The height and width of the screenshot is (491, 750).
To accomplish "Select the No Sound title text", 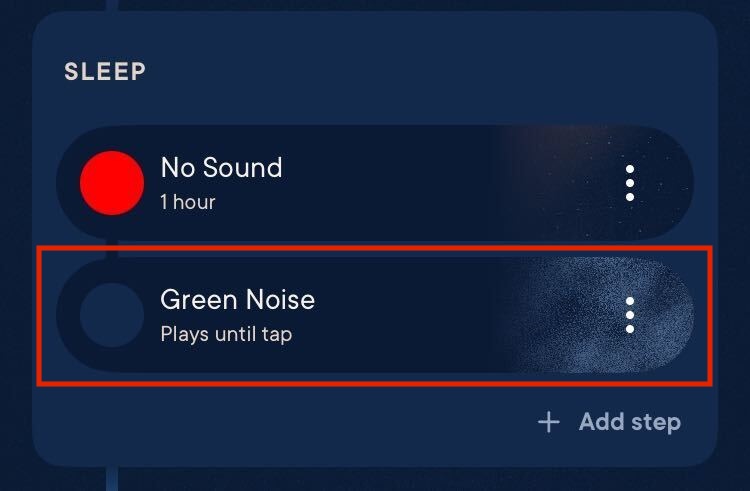I will tap(221, 168).
